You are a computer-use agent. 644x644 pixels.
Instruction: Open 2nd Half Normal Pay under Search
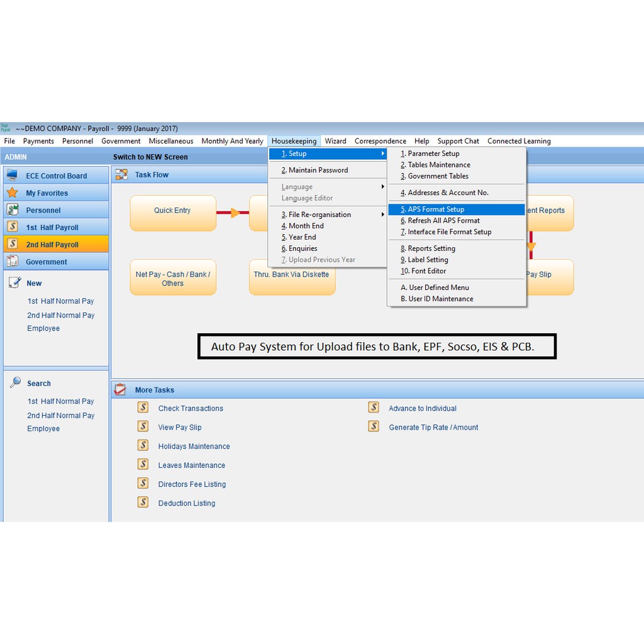pyautogui.click(x=61, y=415)
